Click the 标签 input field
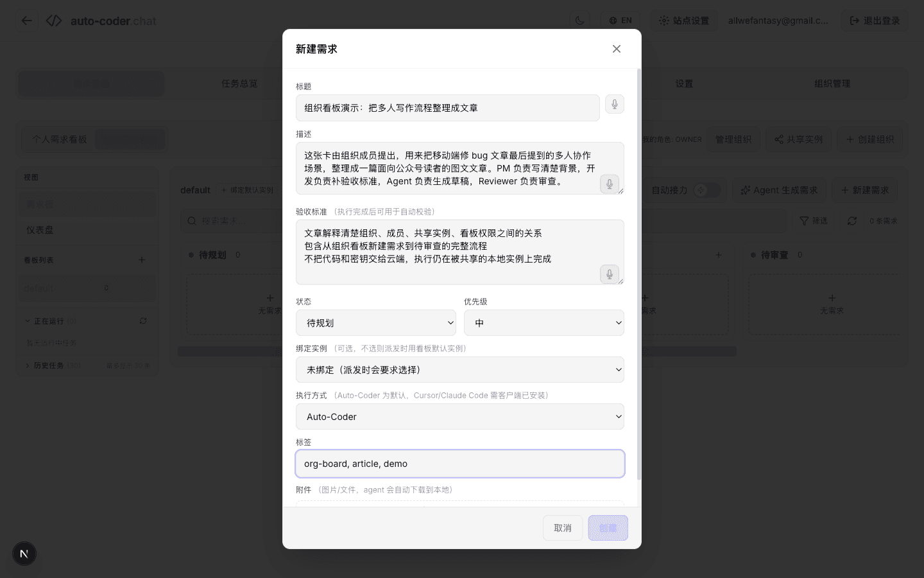 459,464
